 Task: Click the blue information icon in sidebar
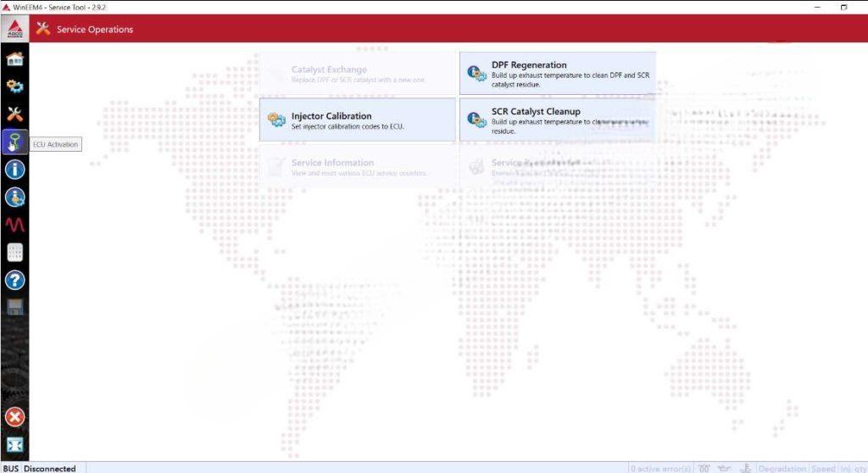coord(14,170)
